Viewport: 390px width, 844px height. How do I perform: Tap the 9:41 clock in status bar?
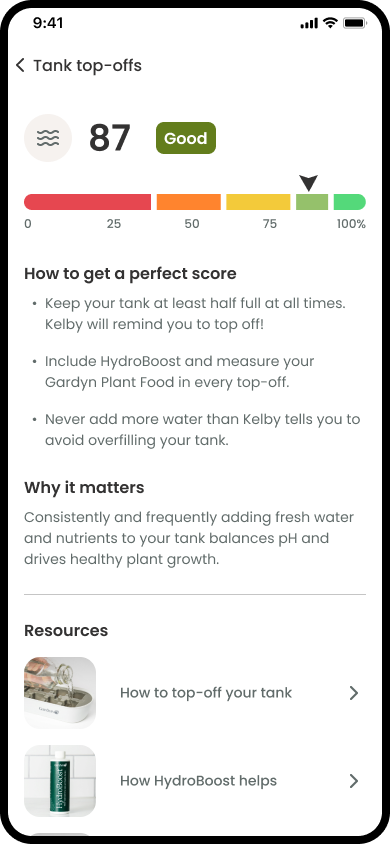pos(48,23)
